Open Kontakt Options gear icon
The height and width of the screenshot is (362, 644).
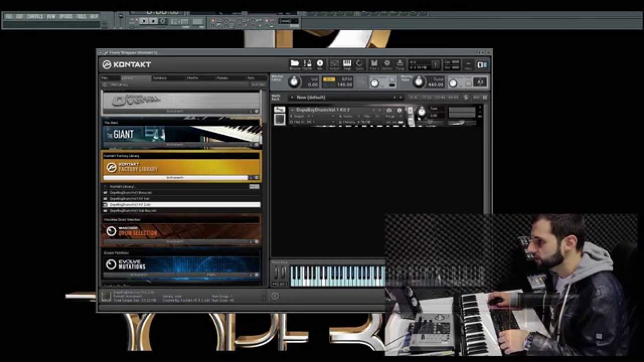pos(387,64)
